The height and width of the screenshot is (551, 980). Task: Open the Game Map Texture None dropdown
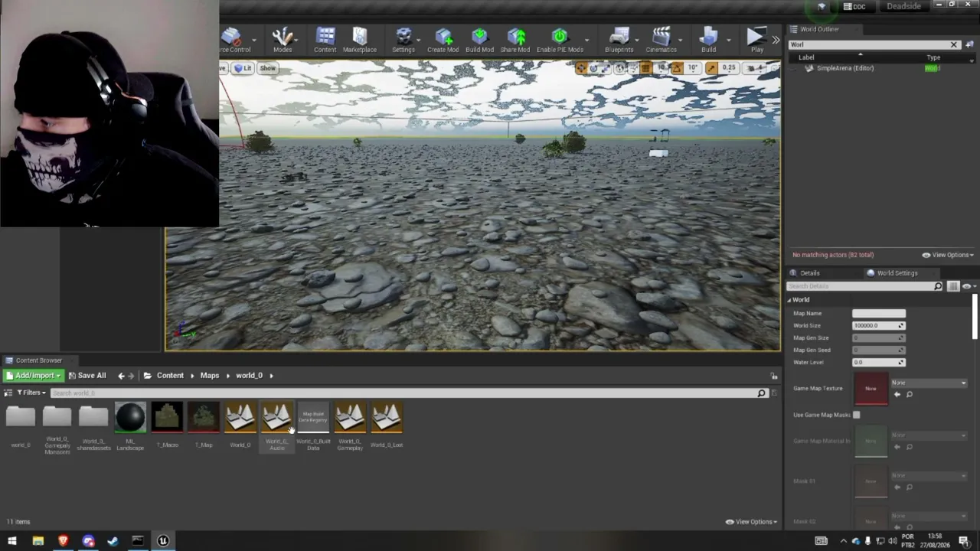929,383
